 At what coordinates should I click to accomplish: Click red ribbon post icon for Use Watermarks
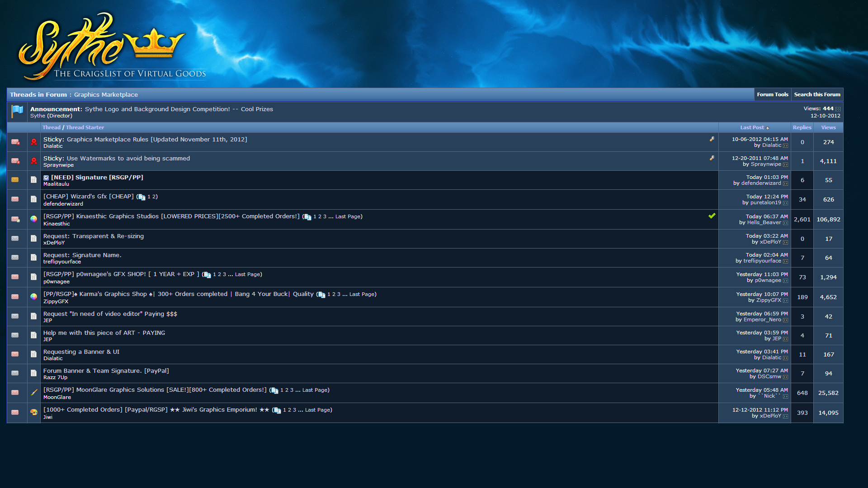coord(34,161)
